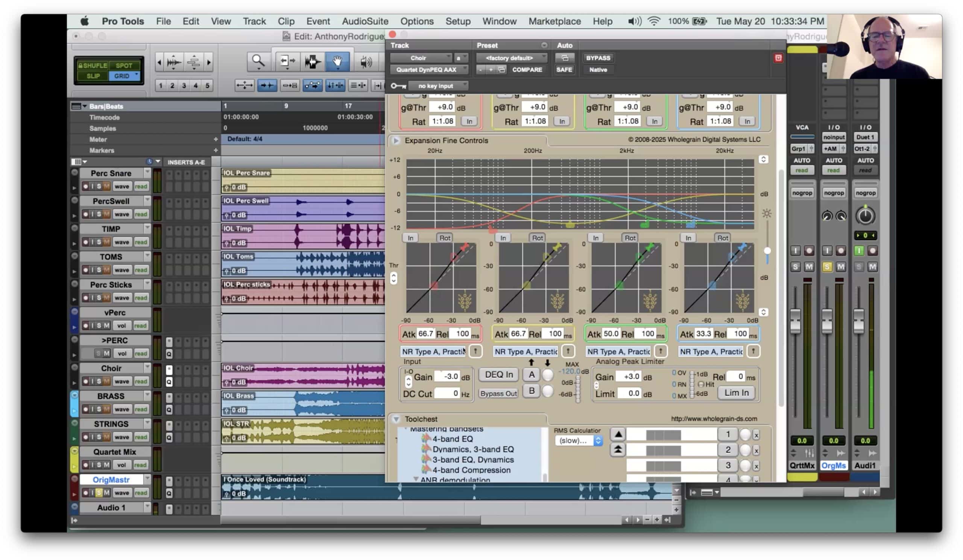Click the Zoom preset 3 button
This screenshot has height=560, width=963.
[x=184, y=86]
